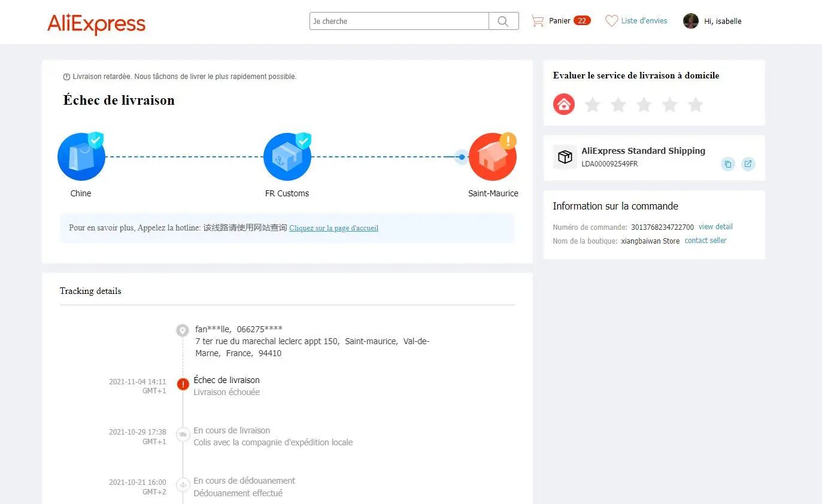Click 'Dédouanement effectué' status text
Viewport: 822px width, 504px height.
[x=238, y=493]
